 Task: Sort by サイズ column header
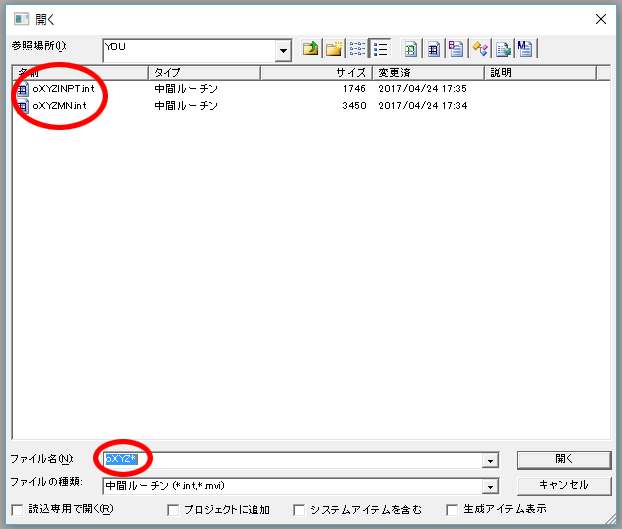(x=315, y=73)
